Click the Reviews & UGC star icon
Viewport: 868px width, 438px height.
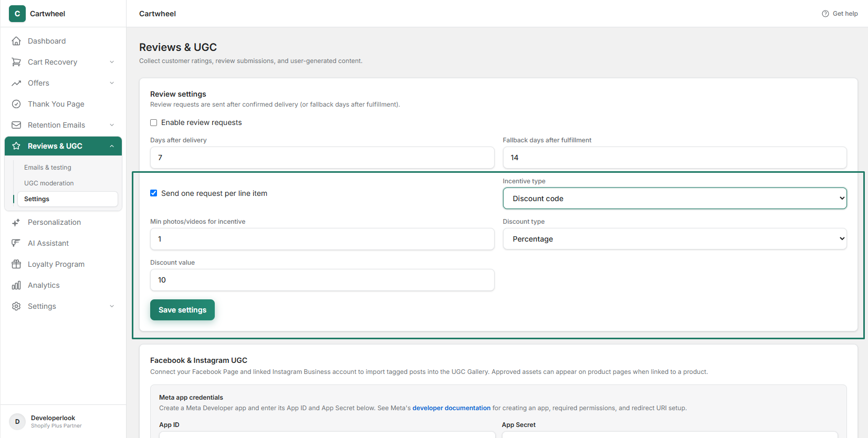16,146
